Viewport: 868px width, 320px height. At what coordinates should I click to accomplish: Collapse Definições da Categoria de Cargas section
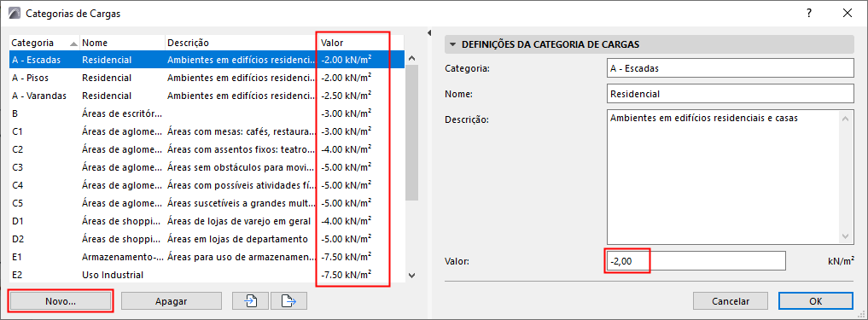tap(453, 44)
